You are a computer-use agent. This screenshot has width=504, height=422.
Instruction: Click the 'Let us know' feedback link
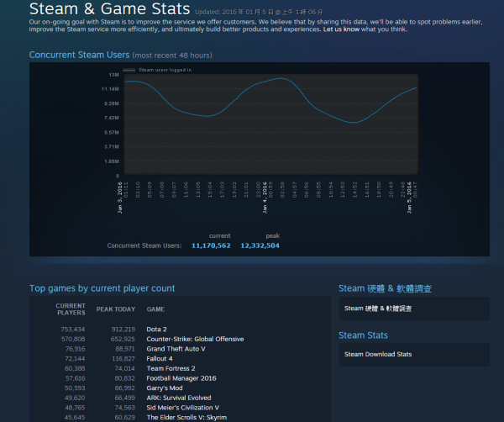click(341, 29)
